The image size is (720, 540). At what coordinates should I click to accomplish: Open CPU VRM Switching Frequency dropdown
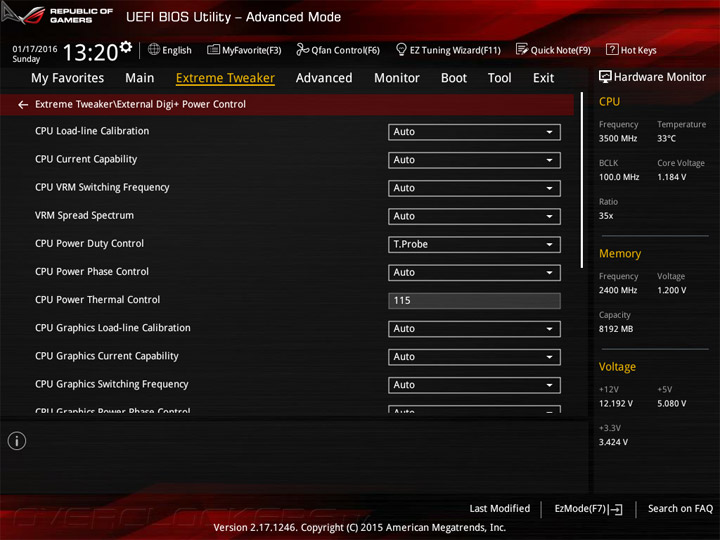(x=474, y=188)
